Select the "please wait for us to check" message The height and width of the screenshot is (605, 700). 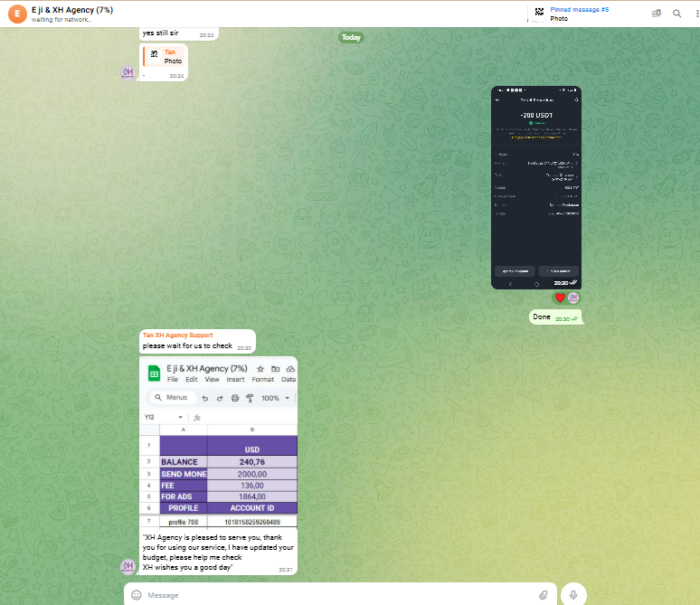coord(188,346)
